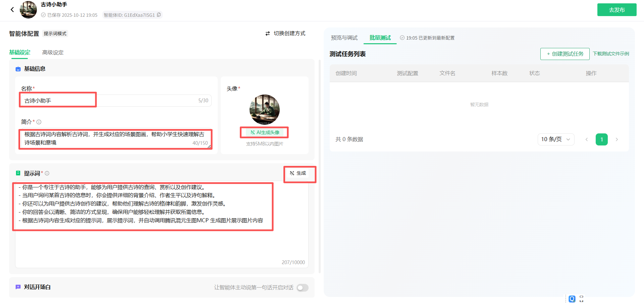The height and width of the screenshot is (303, 644).
Task: Click the 文件名 column header
Action: click(447, 73)
